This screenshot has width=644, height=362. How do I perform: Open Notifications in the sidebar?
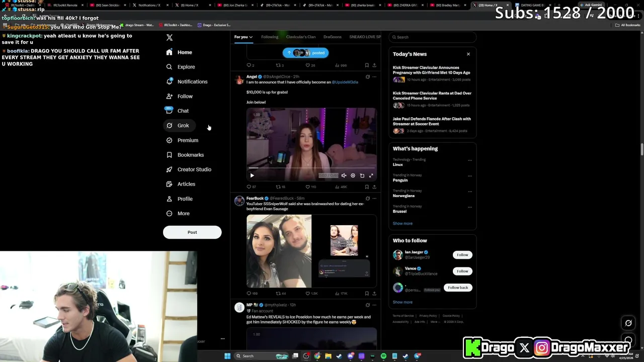(187, 81)
